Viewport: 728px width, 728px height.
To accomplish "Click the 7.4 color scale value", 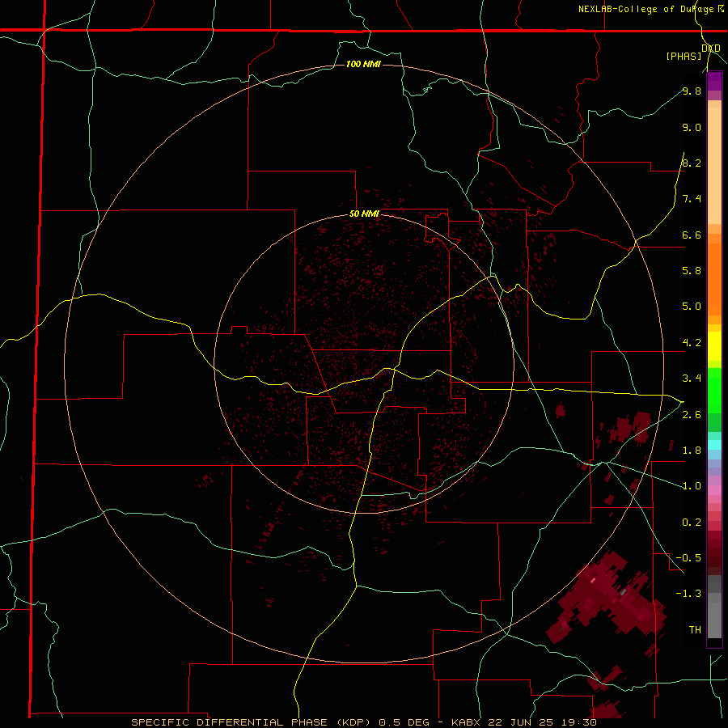I will click(692, 199).
